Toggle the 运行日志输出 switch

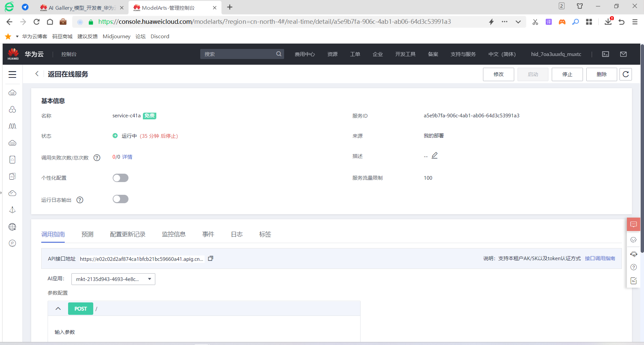pos(120,199)
